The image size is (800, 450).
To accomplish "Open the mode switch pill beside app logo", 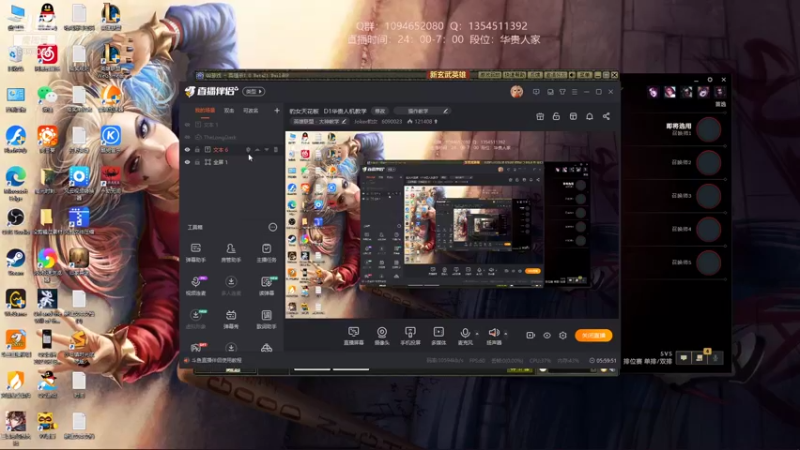I will [x=254, y=92].
